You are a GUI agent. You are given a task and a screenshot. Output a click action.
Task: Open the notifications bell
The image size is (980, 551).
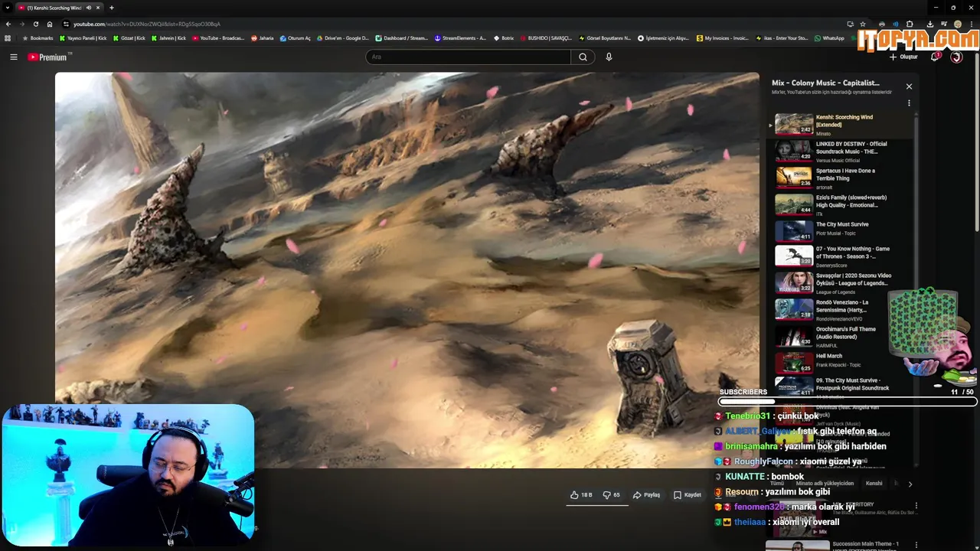click(935, 57)
